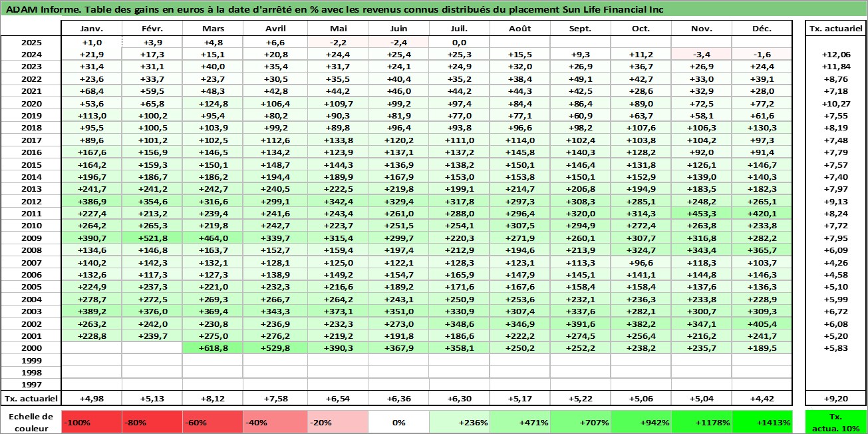Click the red -100% color scale swatch
The image size is (868, 434).
point(91,422)
